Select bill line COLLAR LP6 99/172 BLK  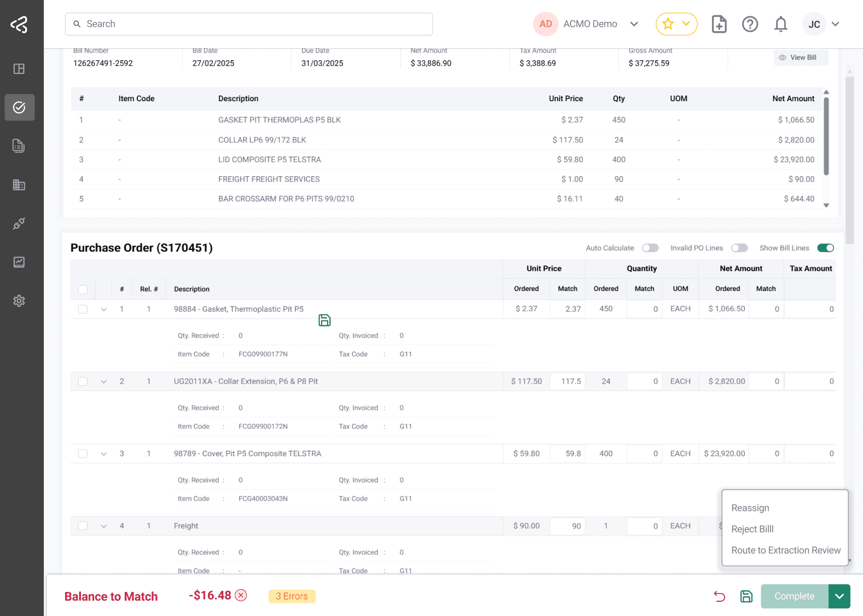(446, 140)
